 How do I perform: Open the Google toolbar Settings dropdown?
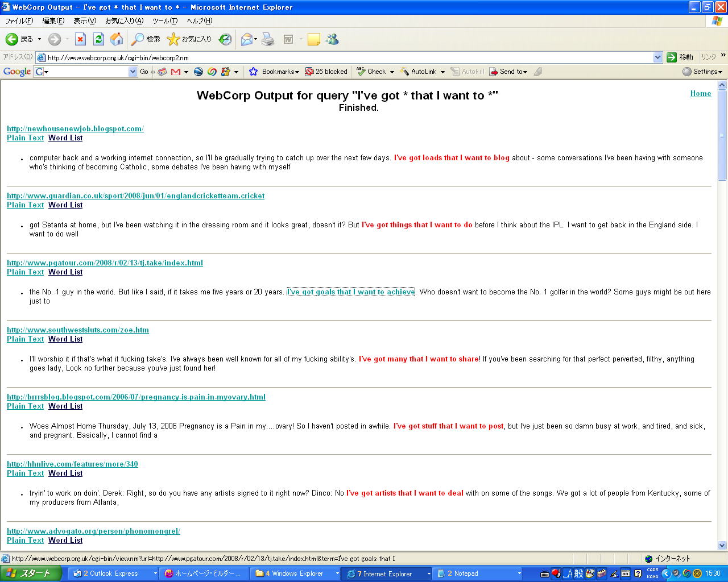(703, 72)
